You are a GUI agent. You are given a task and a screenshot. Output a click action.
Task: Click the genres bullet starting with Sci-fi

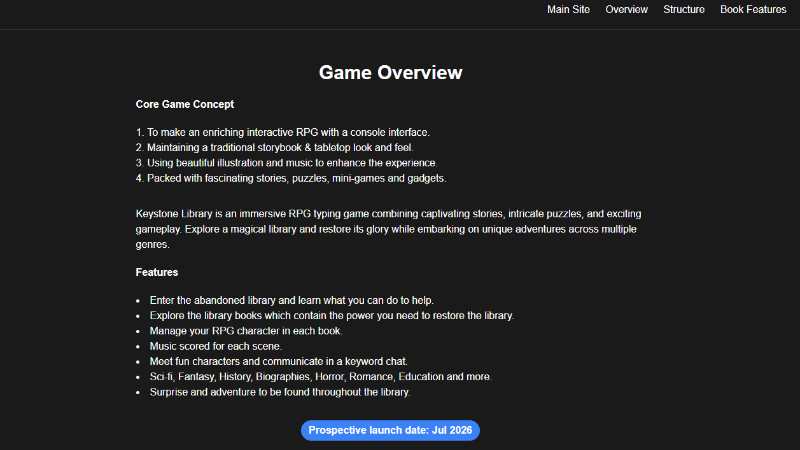[320, 377]
